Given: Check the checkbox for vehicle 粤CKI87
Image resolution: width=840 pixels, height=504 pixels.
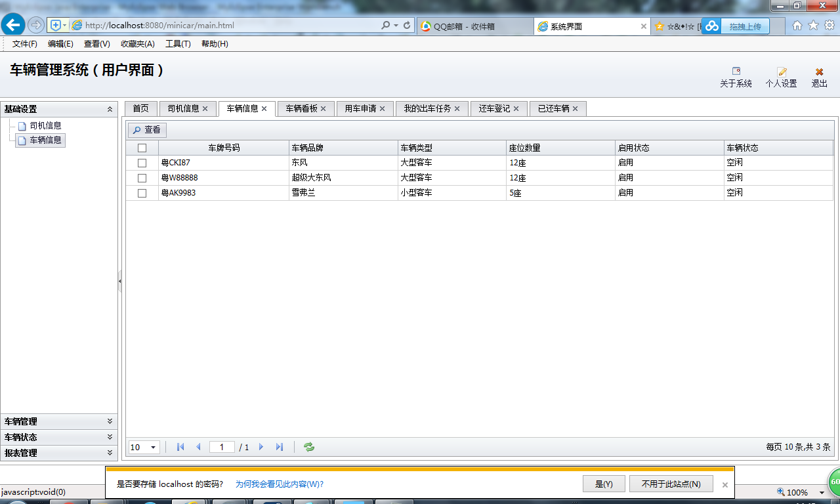Looking at the screenshot, I should [142, 162].
